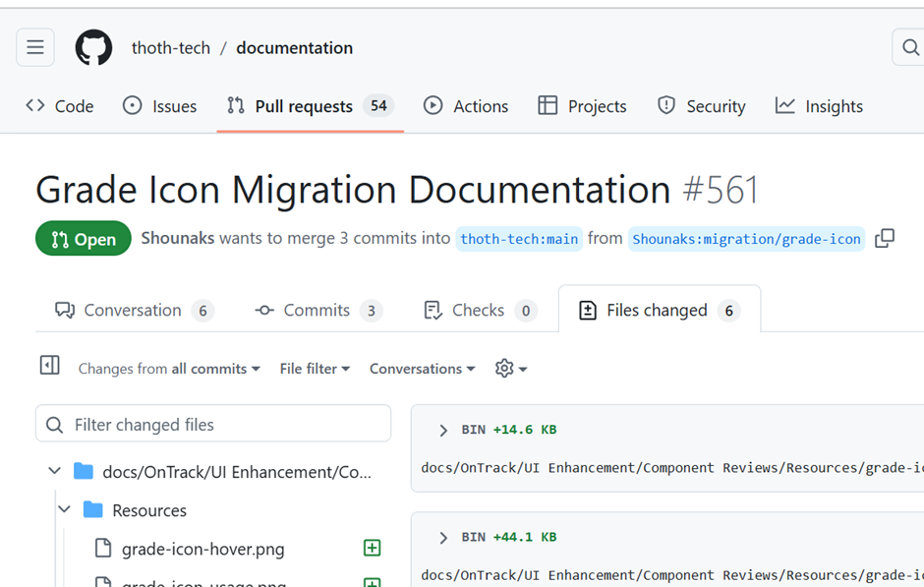This screenshot has width=924, height=587.
Task: Copy the branch name with the copy icon
Action: (x=885, y=239)
